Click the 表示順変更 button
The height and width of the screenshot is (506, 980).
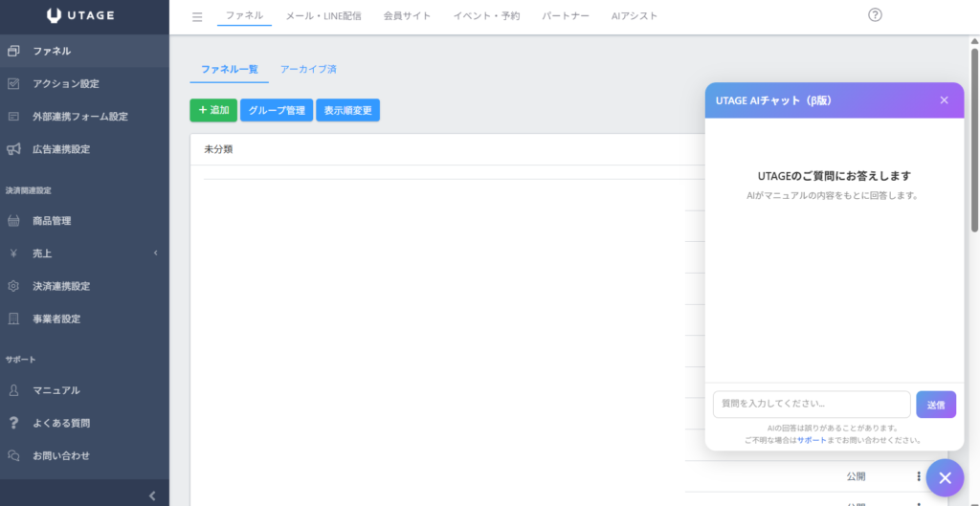(347, 110)
